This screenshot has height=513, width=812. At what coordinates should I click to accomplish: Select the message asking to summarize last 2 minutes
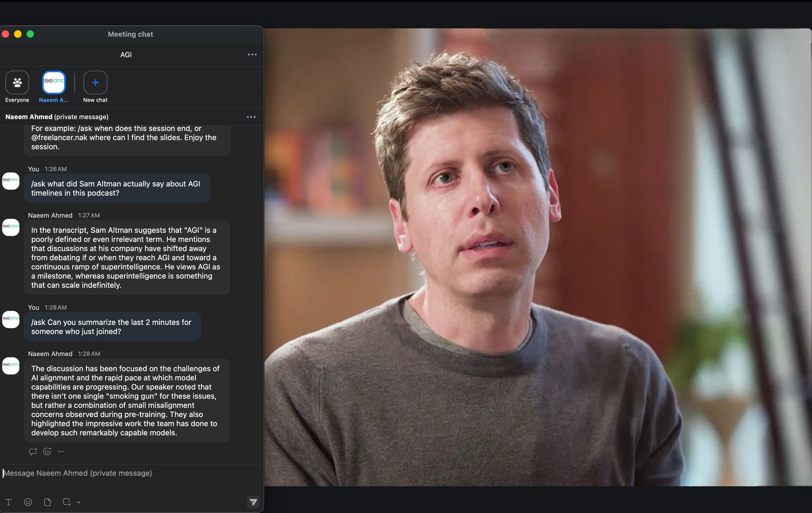coord(112,327)
